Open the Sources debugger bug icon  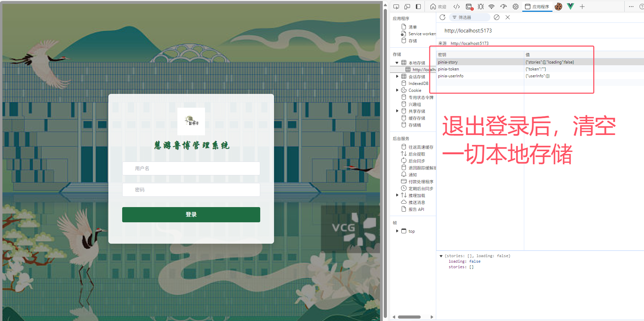pos(481,7)
